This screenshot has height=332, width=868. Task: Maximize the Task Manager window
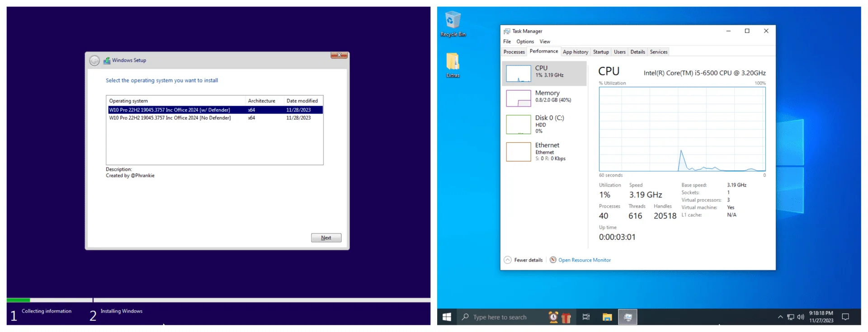coord(747,31)
